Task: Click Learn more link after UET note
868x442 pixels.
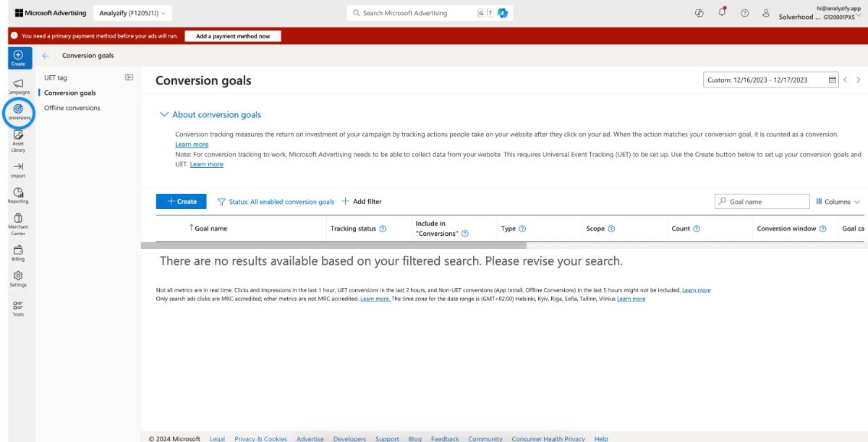Action: pyautogui.click(x=207, y=164)
